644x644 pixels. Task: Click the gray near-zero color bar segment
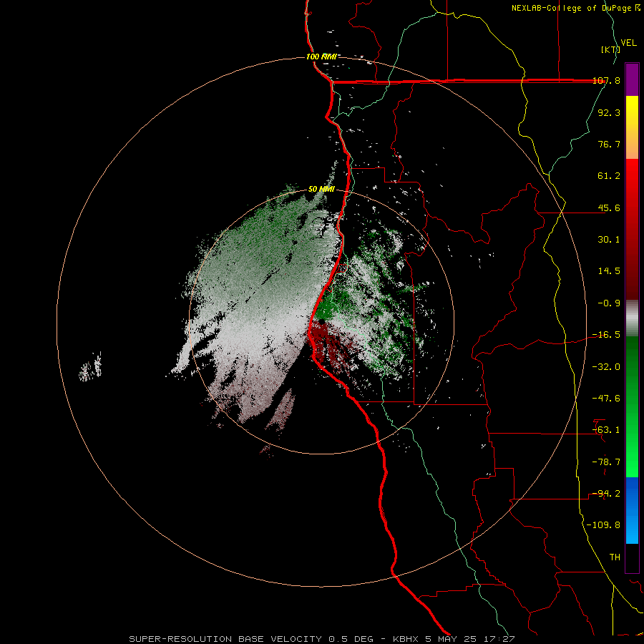point(632,318)
